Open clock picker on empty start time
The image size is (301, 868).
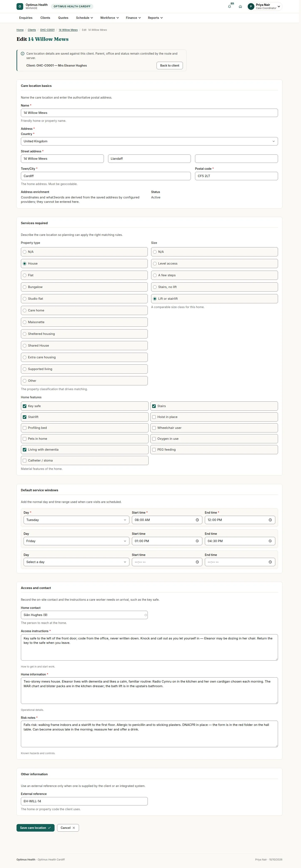(x=197, y=562)
